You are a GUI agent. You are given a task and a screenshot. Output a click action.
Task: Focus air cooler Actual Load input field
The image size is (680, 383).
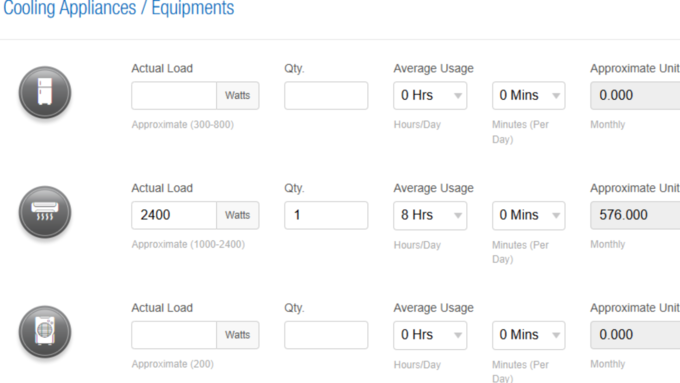pyautogui.click(x=174, y=335)
